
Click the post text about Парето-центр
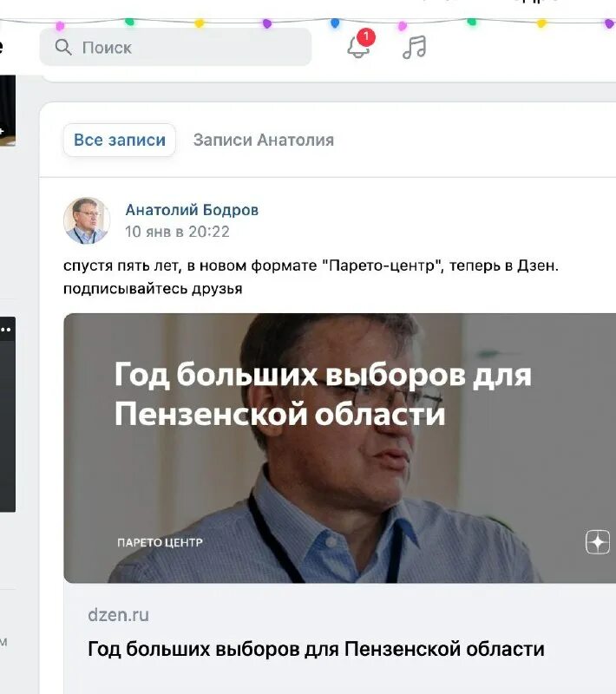pos(311,277)
